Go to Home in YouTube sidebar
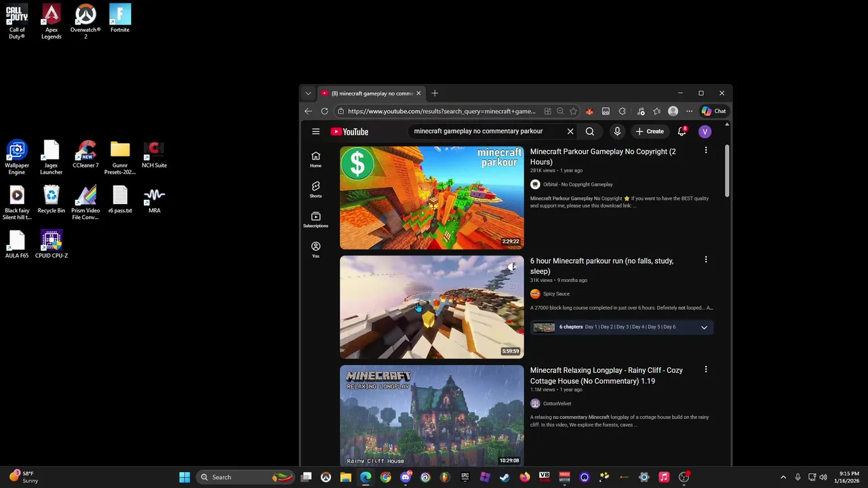 point(315,159)
